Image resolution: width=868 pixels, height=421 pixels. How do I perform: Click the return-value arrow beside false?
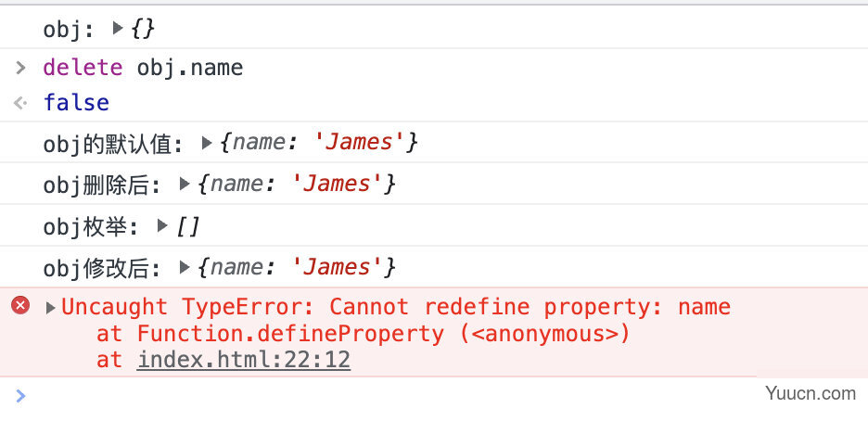click(x=20, y=103)
